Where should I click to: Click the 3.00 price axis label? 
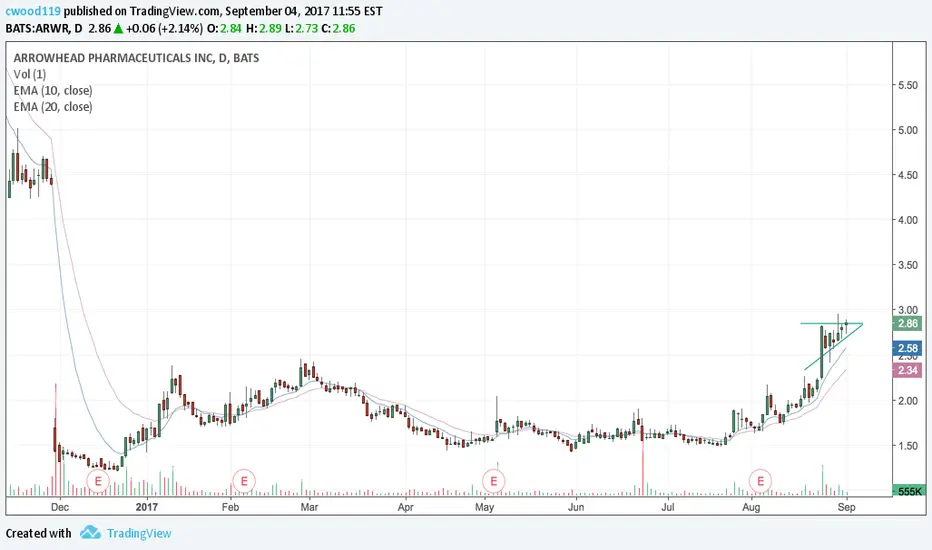pos(908,310)
